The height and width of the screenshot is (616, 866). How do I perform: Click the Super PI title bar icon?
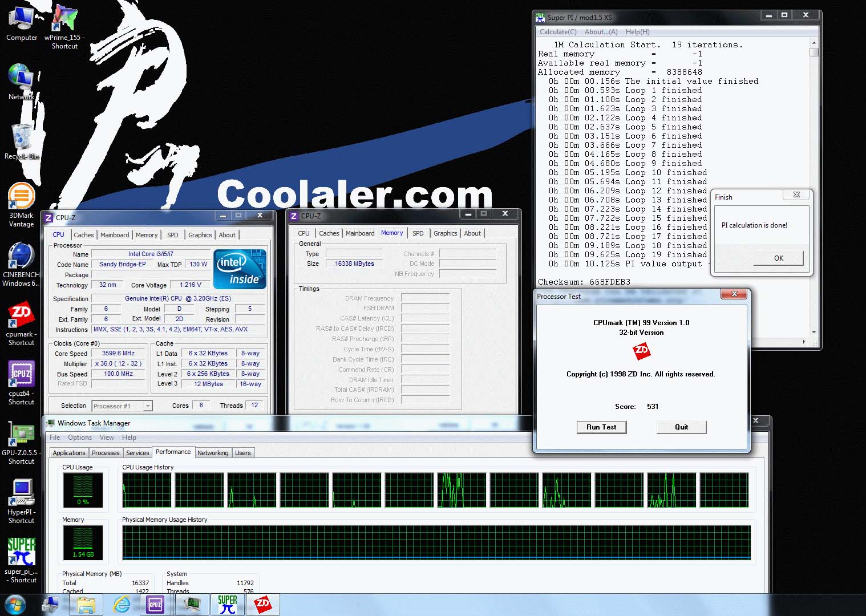point(540,17)
